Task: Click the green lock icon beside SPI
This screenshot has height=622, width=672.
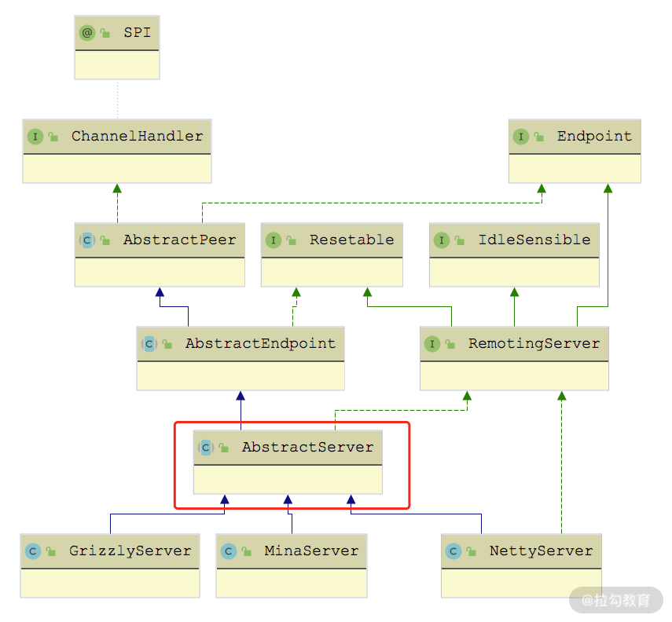Action: [105, 34]
